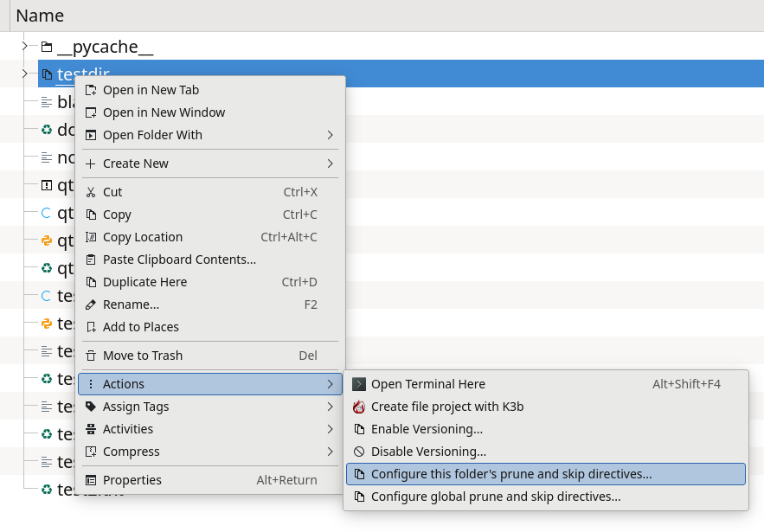The image size is (764, 532).
Task: Open the Assign Tags submenu arrow
Action: [331, 407]
